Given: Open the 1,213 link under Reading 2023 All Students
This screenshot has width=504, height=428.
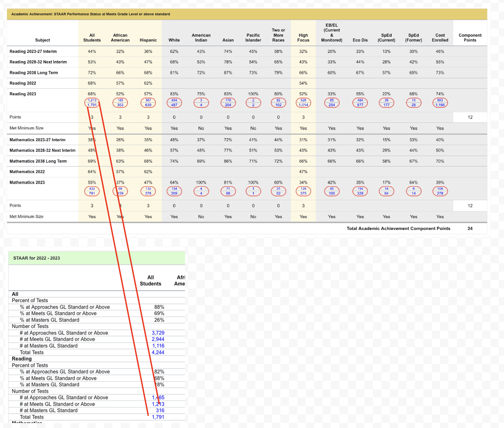Looking at the screenshot, I should click(x=92, y=100).
